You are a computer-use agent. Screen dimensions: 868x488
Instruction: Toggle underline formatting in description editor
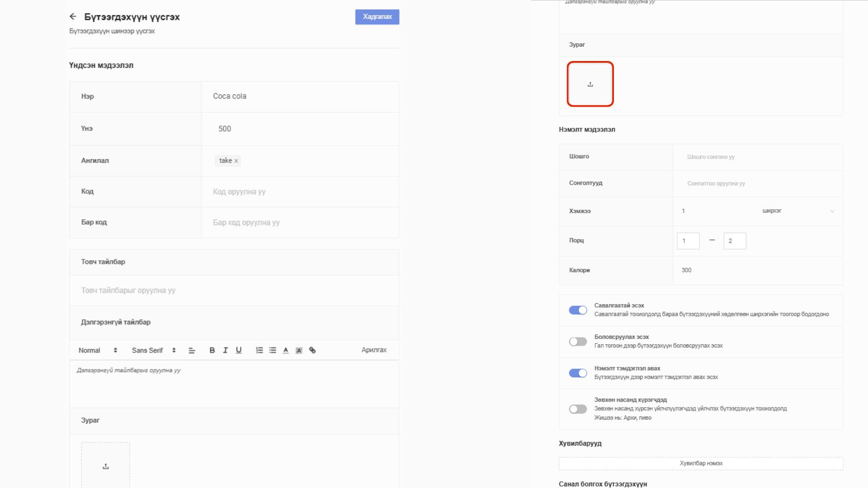(239, 350)
